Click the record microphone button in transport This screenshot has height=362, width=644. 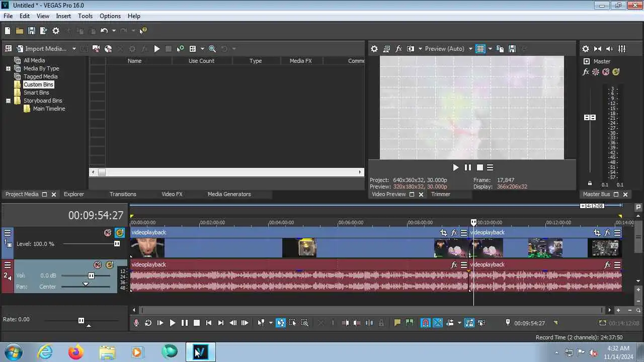click(x=136, y=323)
